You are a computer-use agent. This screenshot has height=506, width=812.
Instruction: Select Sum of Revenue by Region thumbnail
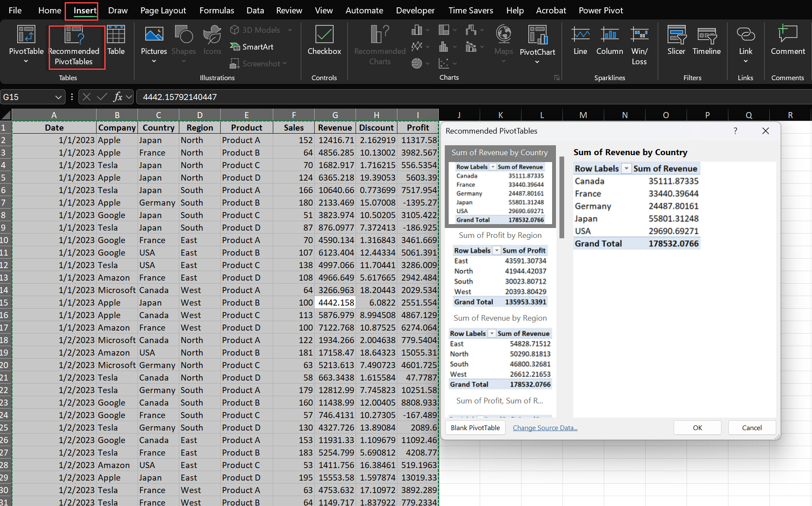click(x=500, y=352)
